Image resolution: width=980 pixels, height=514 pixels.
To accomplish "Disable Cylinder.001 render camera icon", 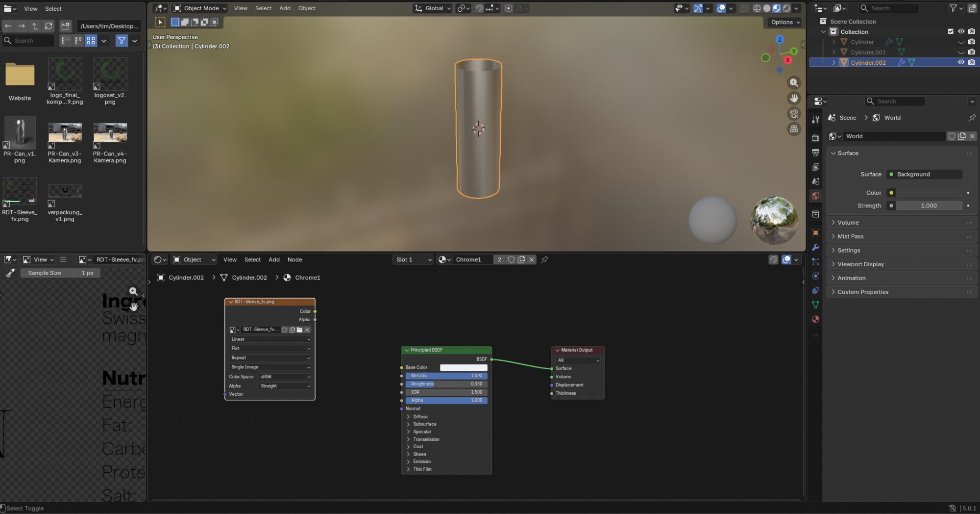I will pos(972,52).
